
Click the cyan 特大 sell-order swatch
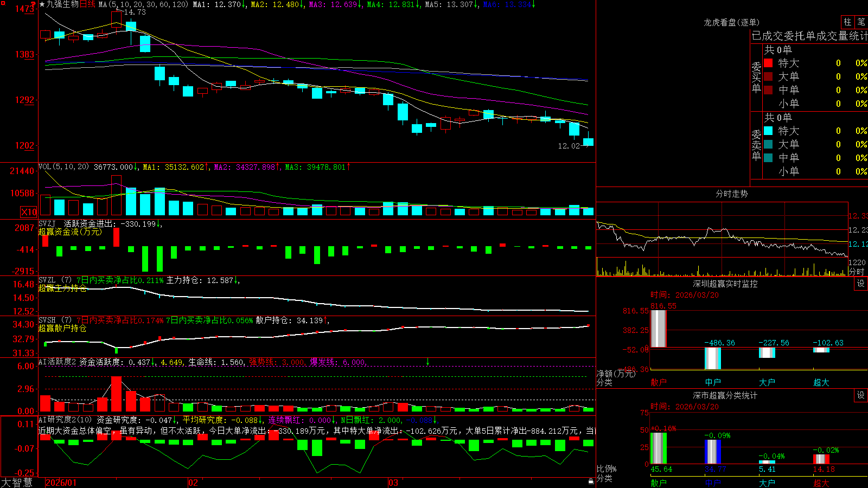point(768,131)
